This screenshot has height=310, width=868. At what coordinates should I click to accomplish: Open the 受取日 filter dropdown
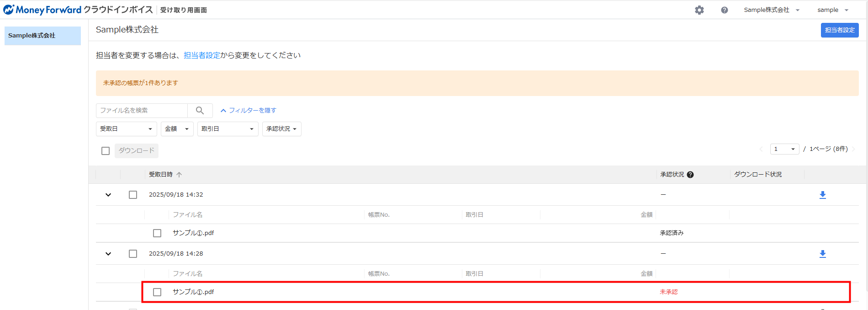(126, 129)
